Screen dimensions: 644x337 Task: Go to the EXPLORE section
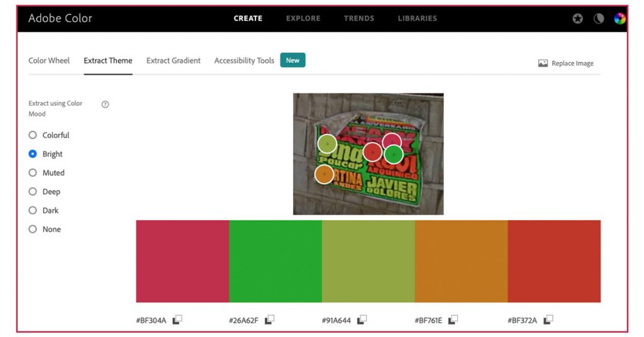tap(303, 18)
